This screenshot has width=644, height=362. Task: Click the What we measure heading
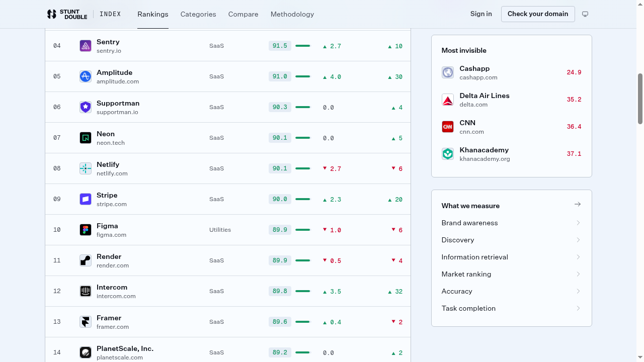pyautogui.click(x=470, y=206)
